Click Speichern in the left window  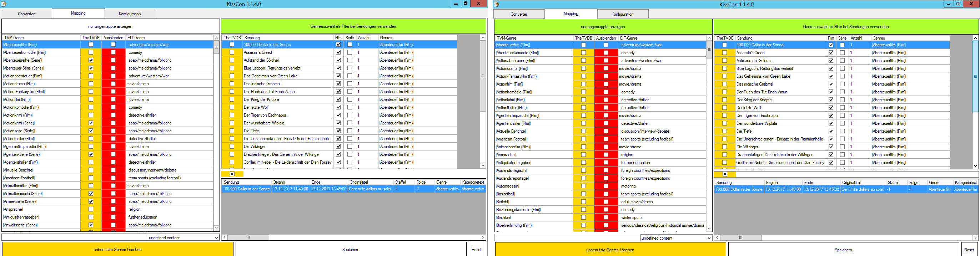[x=351, y=250]
